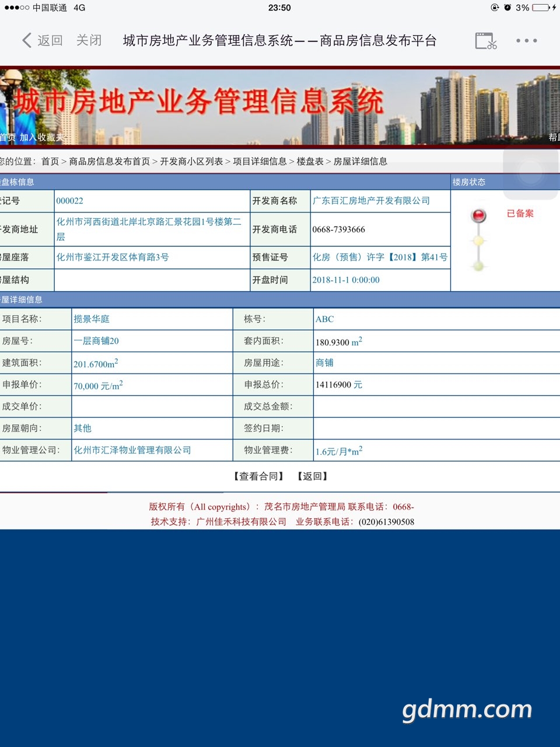The height and width of the screenshot is (747, 560).
Task: Open the screenshot scissors icon
Action: 486,41
